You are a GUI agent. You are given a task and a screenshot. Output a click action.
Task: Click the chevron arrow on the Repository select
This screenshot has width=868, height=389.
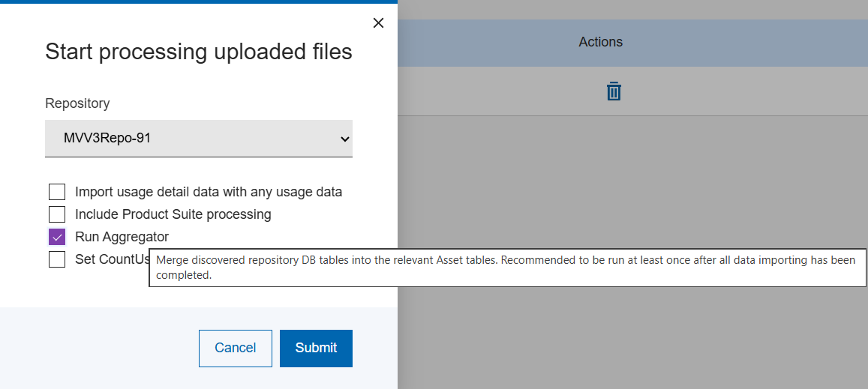345,139
